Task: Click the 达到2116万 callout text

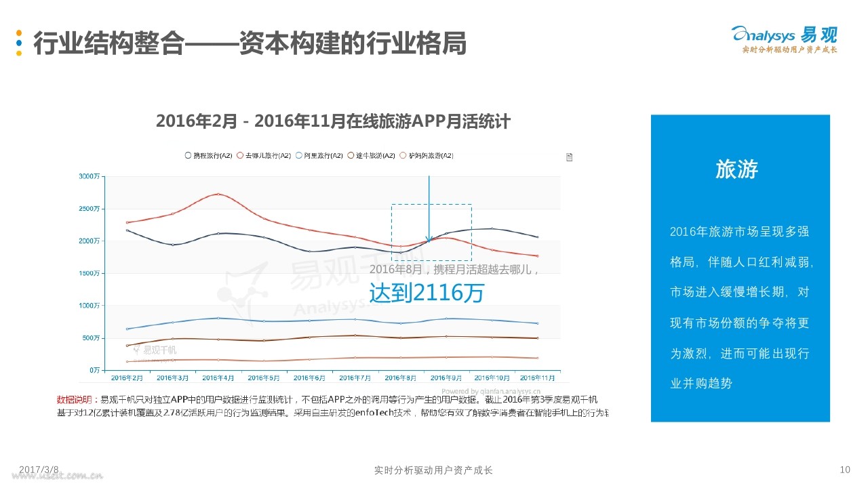Action: click(427, 292)
